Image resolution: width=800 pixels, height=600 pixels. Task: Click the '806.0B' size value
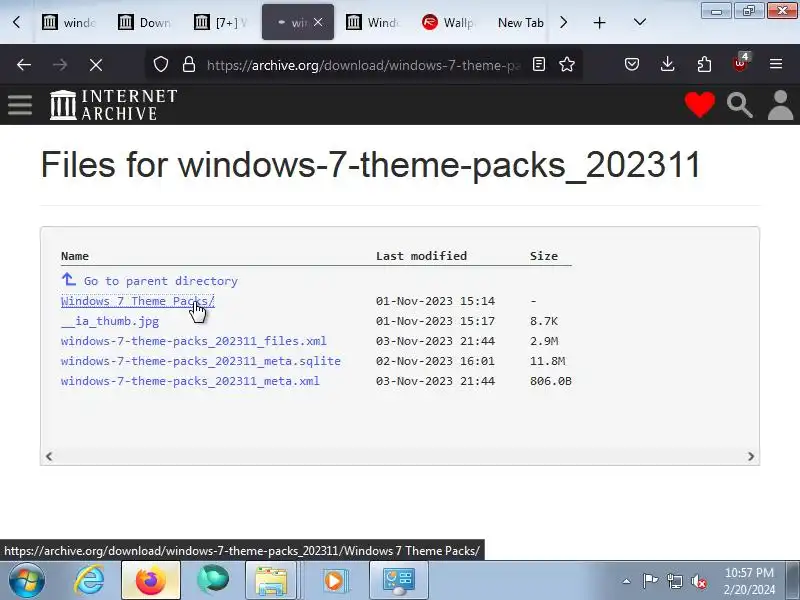551,381
